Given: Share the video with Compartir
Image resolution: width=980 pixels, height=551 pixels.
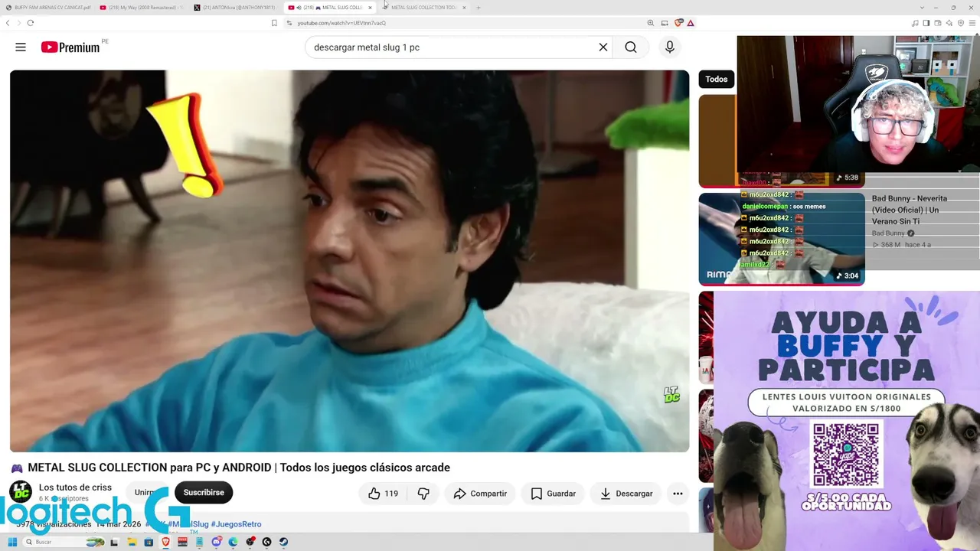Looking at the screenshot, I should [480, 494].
